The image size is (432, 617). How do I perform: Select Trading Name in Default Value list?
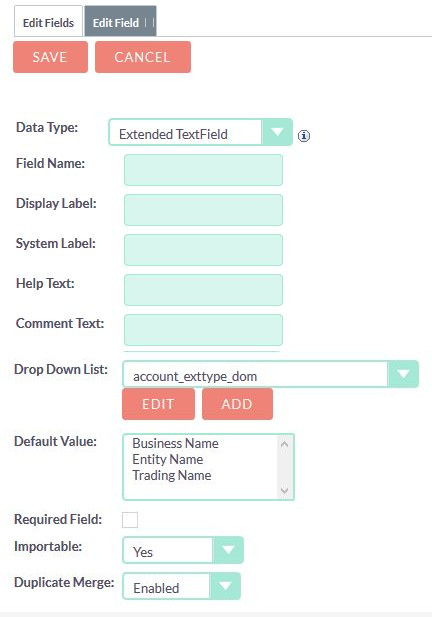(172, 475)
